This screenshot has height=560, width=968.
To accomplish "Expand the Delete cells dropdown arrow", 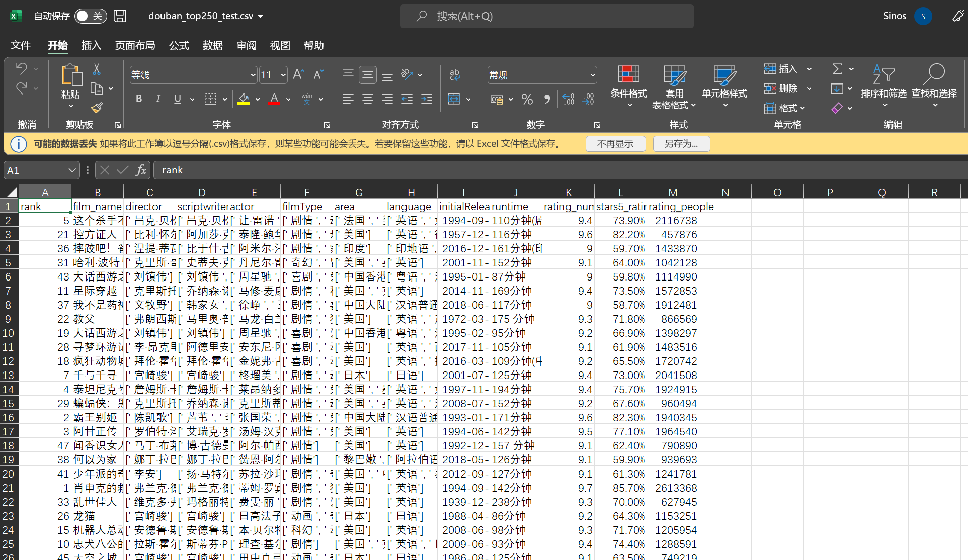I will click(x=809, y=88).
